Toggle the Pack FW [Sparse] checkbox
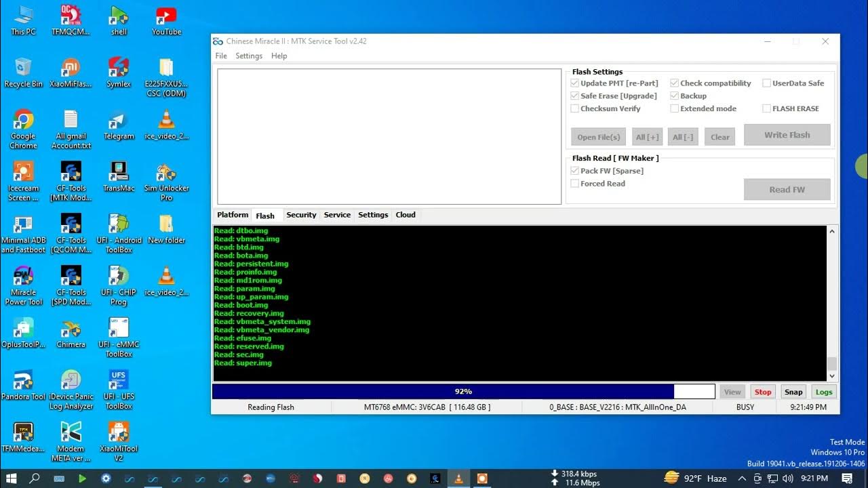 [x=575, y=171]
